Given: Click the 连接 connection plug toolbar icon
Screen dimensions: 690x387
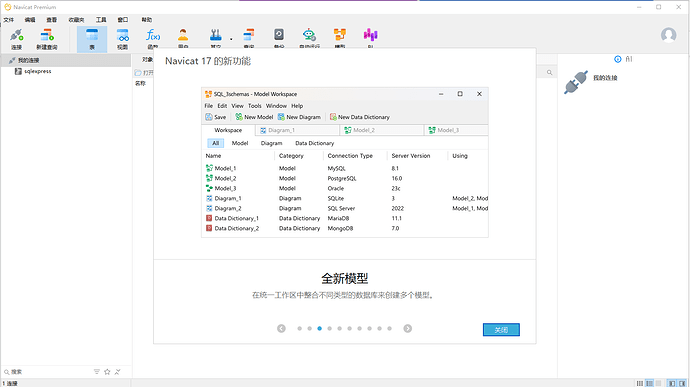Looking at the screenshot, I should click(x=17, y=39).
